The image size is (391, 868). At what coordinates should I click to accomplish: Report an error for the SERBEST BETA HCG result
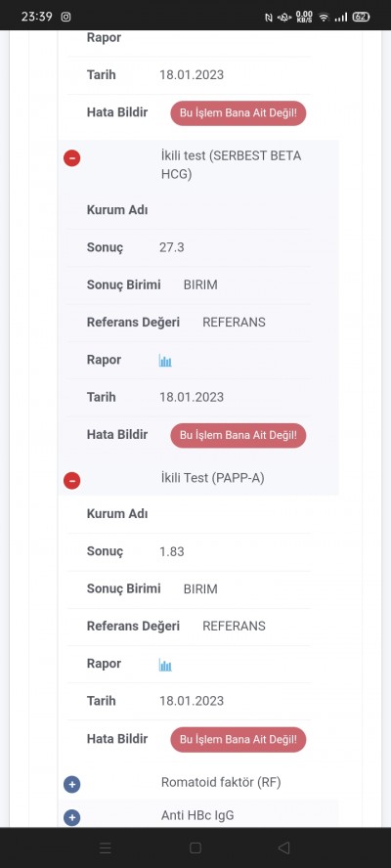[x=239, y=435]
